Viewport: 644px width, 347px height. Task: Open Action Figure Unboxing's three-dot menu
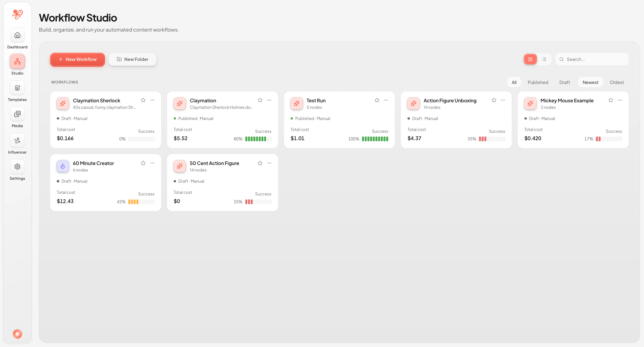point(503,100)
